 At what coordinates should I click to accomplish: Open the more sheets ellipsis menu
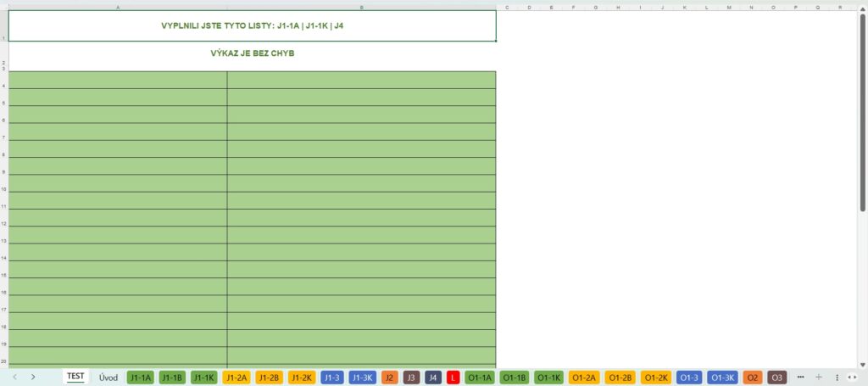800,377
